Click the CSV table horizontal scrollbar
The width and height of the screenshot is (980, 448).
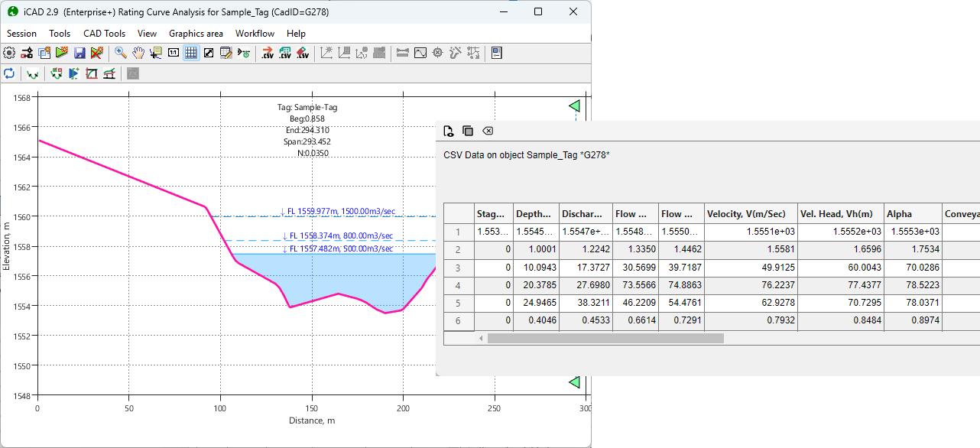pyautogui.click(x=605, y=338)
